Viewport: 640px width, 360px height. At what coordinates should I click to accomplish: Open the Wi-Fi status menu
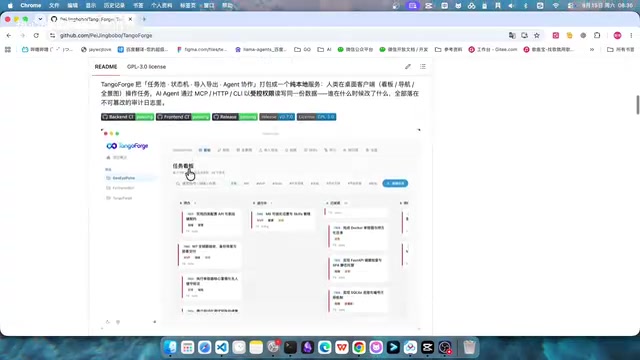[x=556, y=6]
